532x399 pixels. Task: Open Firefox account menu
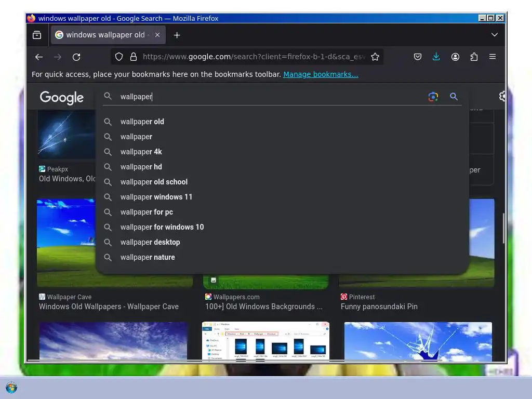(x=455, y=57)
